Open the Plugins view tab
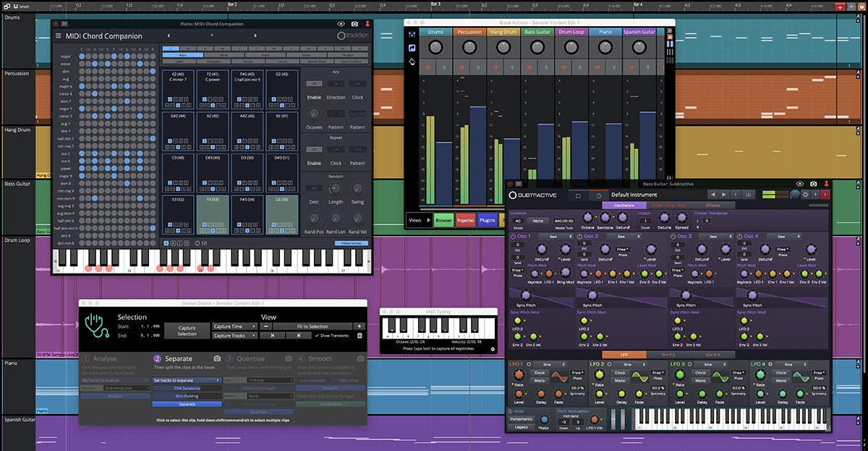 (x=487, y=220)
